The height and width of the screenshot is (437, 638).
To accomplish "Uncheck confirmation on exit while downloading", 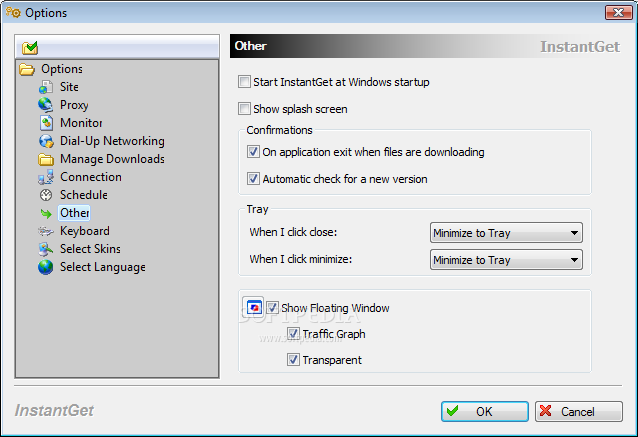I will [253, 152].
